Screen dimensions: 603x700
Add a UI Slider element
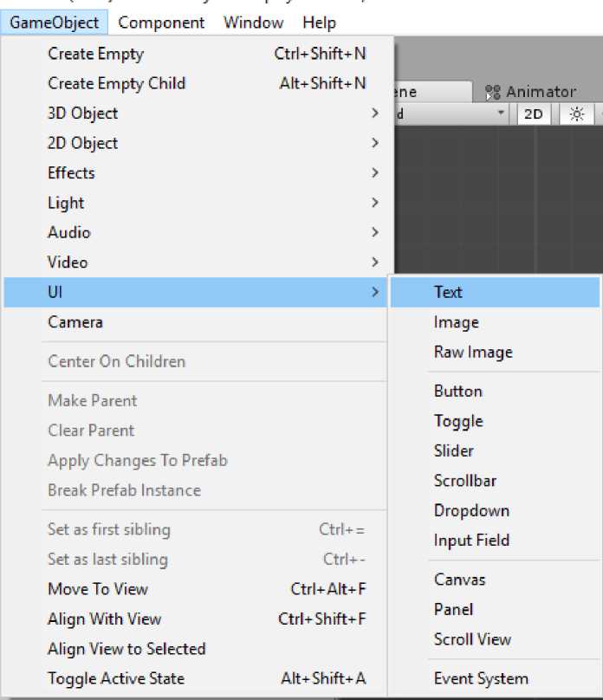[x=454, y=450]
